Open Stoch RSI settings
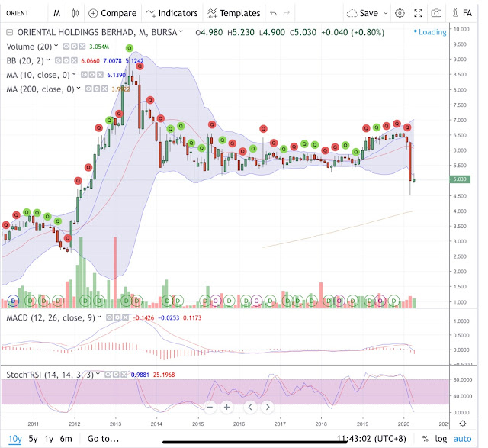The height and width of the screenshot is (448, 488). [x=116, y=375]
